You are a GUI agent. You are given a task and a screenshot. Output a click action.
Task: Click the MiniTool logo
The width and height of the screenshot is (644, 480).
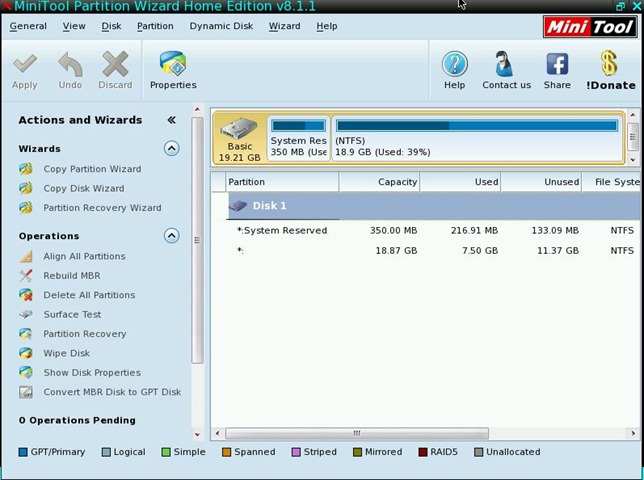pos(590,27)
